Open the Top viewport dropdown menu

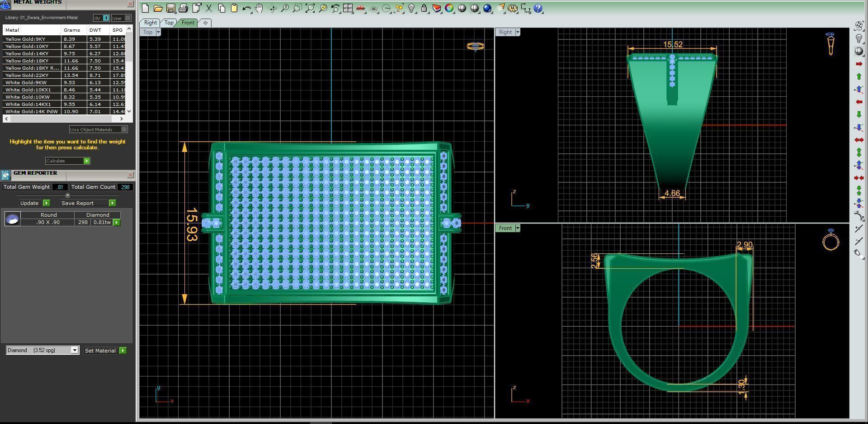coord(158,32)
